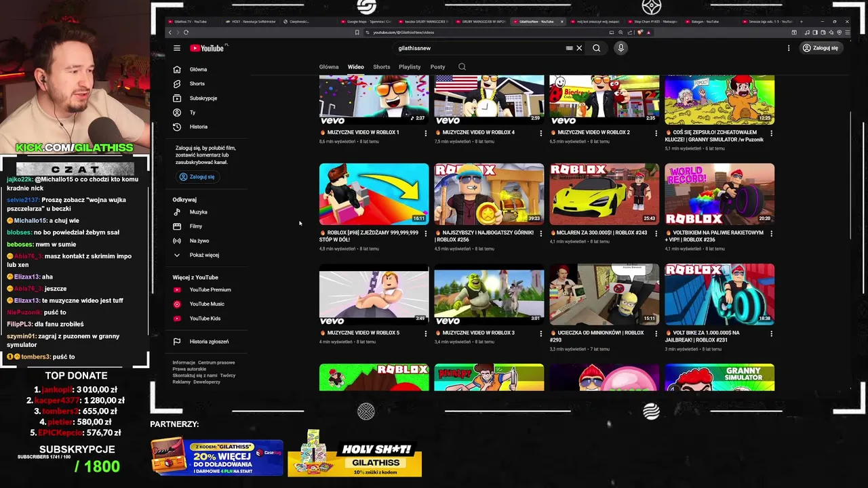Click the magnifying glass search button
Screen dimensions: 868x488
[597, 48]
